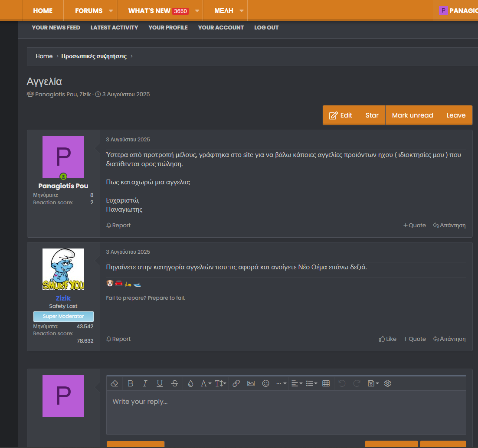The height and width of the screenshot is (448, 478).
Task: Click into the Write your reply field
Action: pos(286,412)
